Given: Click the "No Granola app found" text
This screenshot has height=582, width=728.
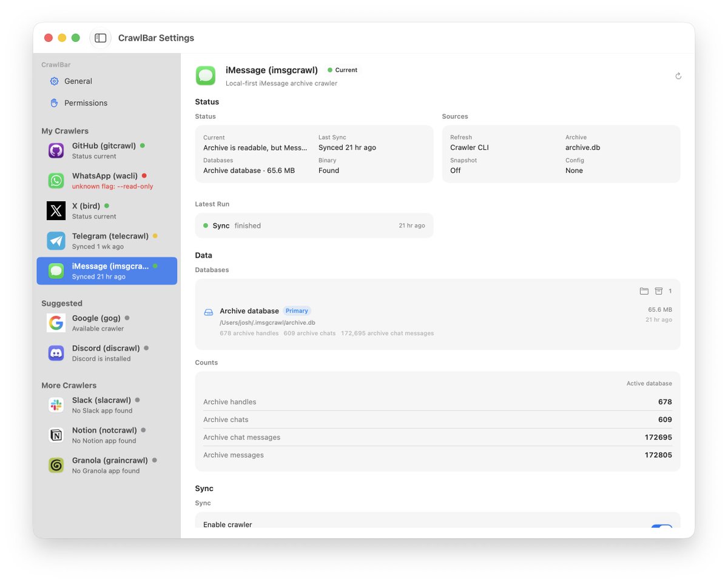Looking at the screenshot, I should pos(106,471).
